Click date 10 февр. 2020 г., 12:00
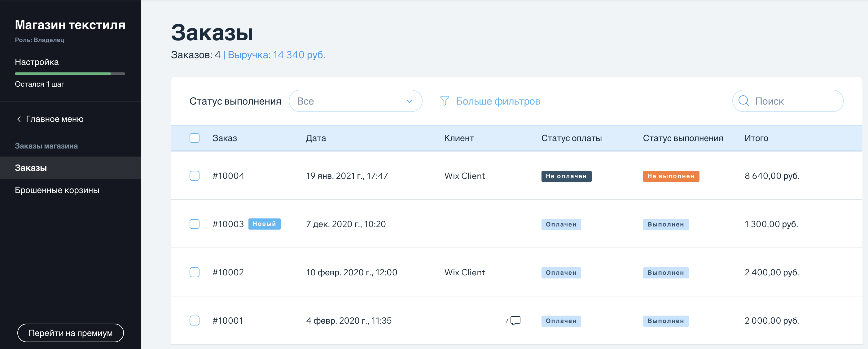Image resolution: width=868 pixels, height=349 pixels. click(352, 272)
